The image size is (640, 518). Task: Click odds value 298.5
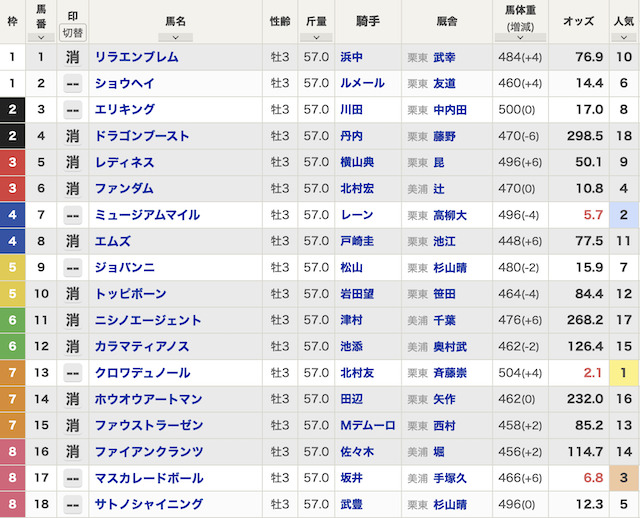point(585,136)
